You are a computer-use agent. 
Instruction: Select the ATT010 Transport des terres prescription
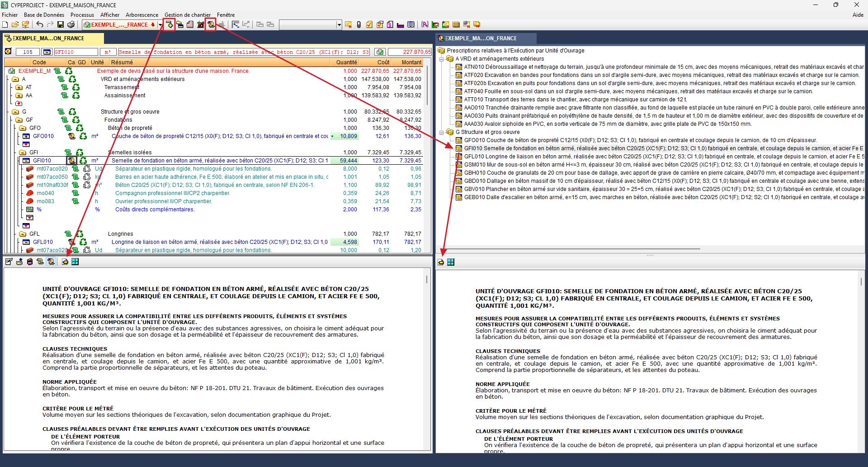click(x=571, y=100)
